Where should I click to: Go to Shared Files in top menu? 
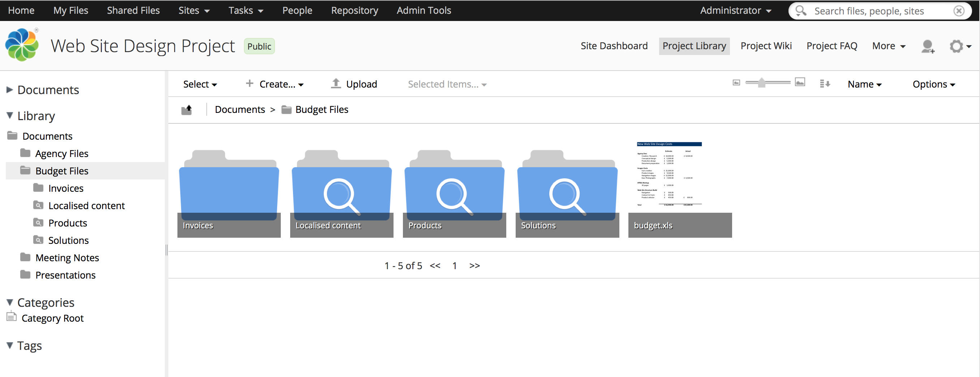pyautogui.click(x=133, y=10)
